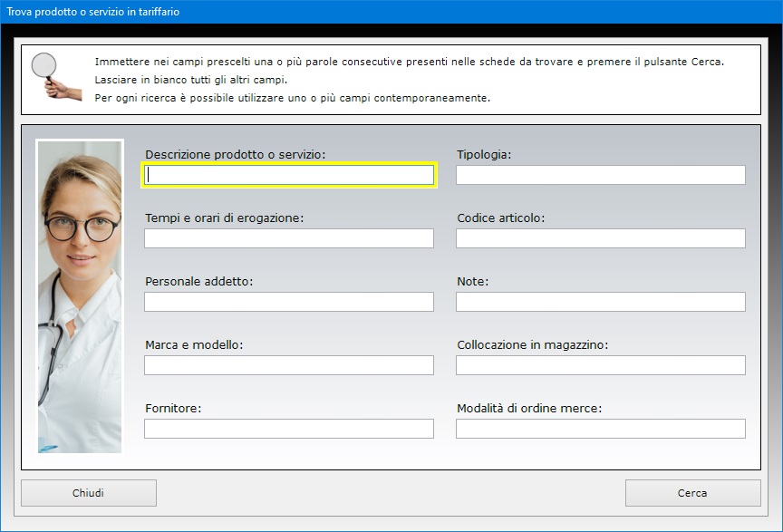Screen dimensions: 783x532
Task: Click the doctor portrait image
Action: coord(80,296)
